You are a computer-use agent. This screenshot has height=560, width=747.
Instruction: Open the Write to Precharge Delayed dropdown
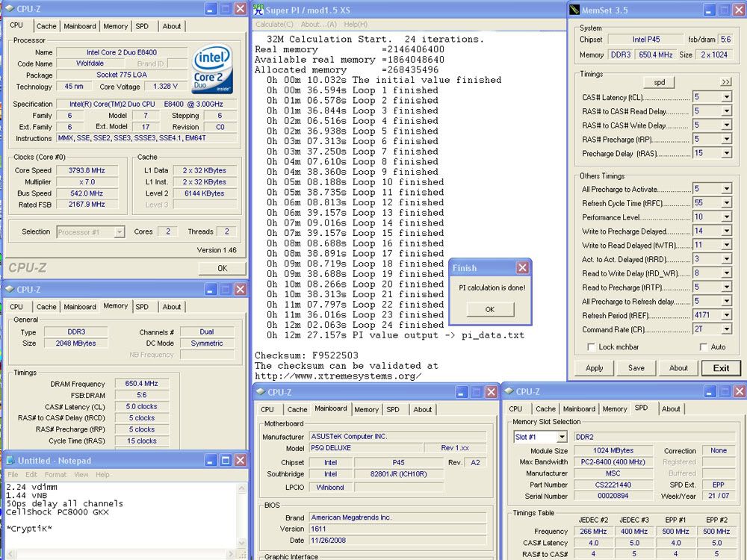(727, 231)
